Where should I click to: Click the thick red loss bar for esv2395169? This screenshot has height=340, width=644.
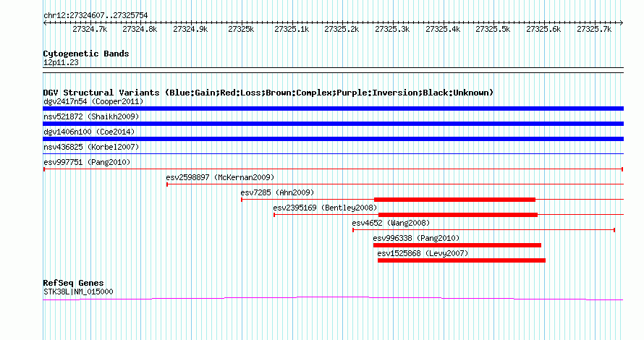coord(458,215)
